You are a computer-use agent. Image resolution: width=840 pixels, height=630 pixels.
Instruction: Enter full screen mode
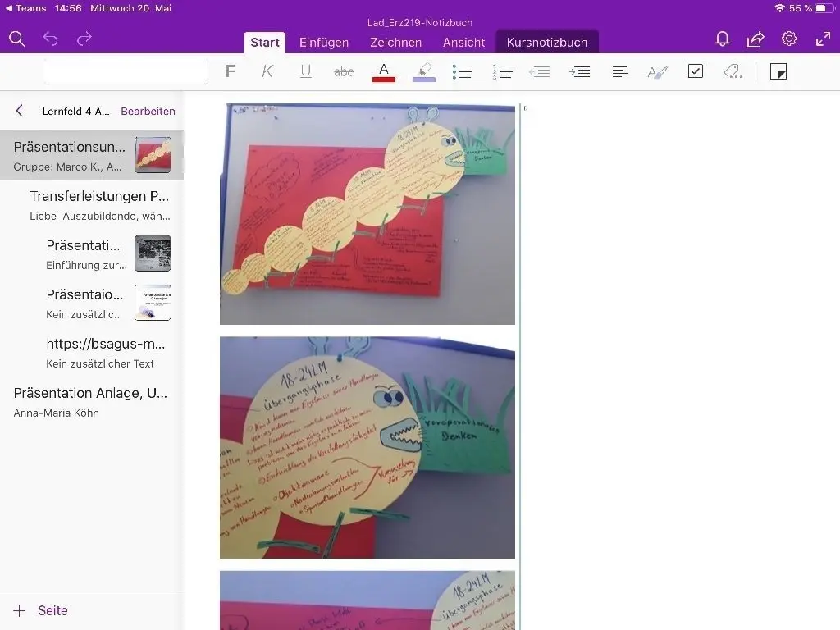pos(823,39)
